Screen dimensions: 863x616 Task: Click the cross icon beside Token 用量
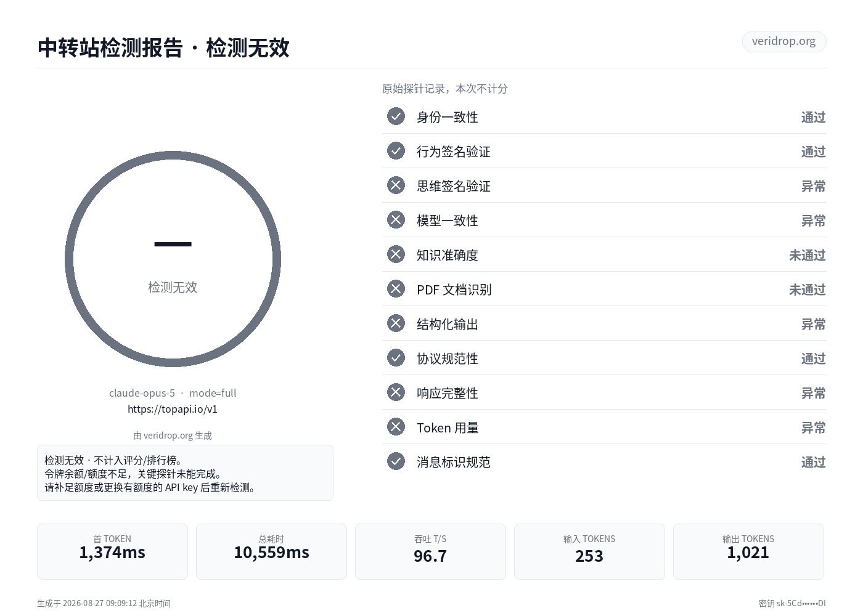click(396, 427)
